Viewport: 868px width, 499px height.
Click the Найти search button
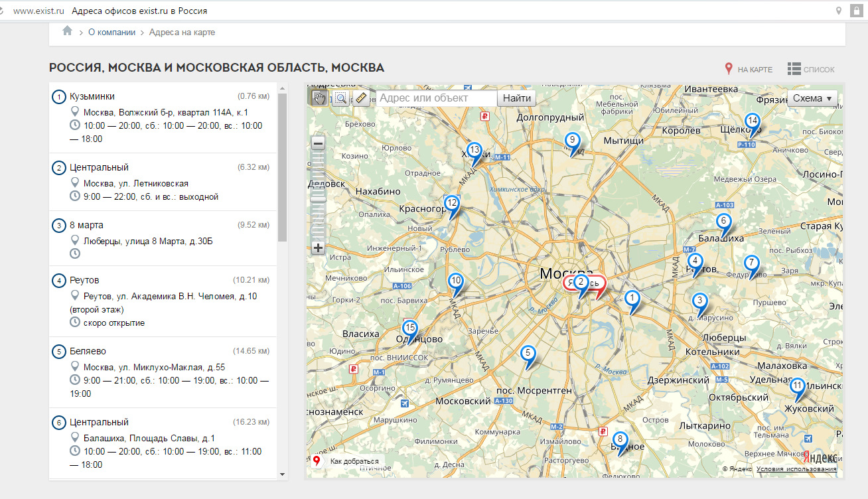click(517, 98)
